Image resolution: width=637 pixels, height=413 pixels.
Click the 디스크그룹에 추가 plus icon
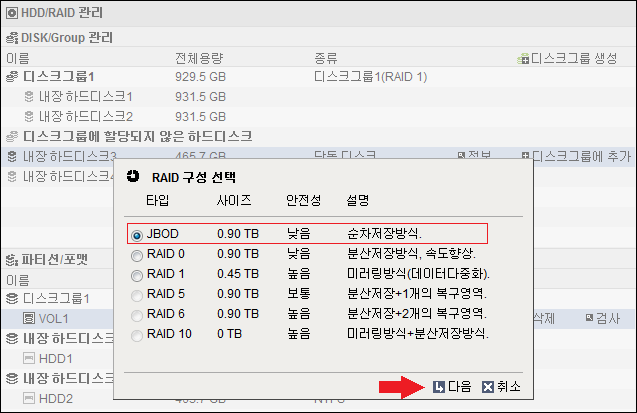526,156
